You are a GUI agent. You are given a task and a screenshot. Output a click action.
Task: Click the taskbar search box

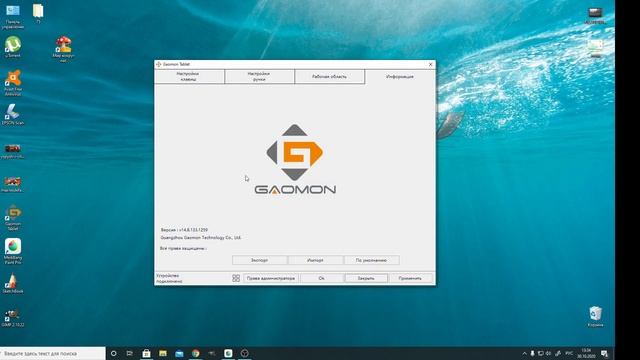(x=53, y=353)
